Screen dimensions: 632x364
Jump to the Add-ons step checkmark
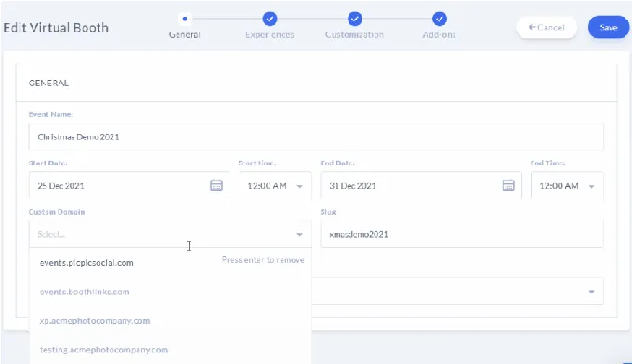point(440,19)
